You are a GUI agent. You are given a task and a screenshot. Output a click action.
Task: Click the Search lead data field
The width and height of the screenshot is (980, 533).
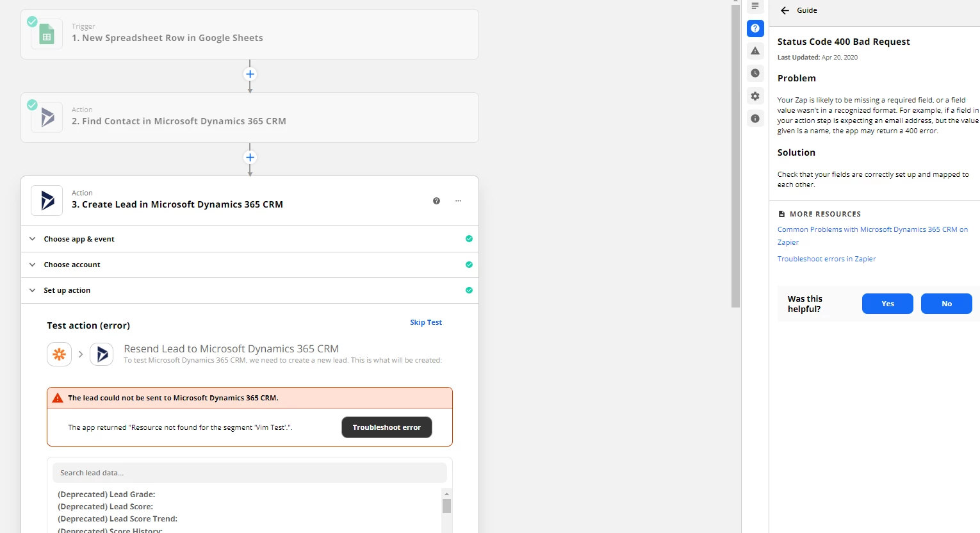pyautogui.click(x=249, y=472)
